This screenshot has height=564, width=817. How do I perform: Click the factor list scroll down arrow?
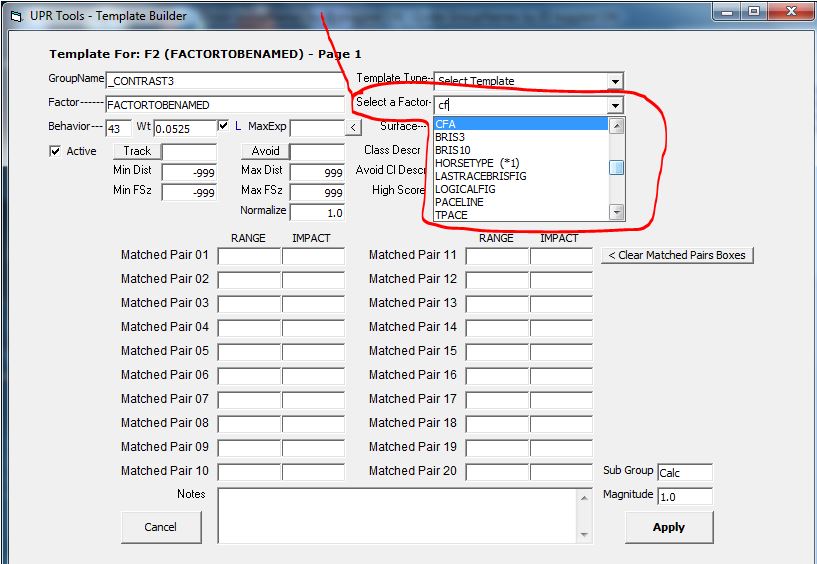point(616,212)
